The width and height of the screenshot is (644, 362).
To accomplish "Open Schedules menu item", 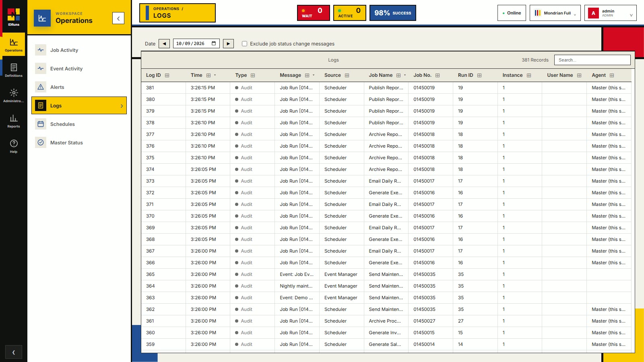I will 79,124.
